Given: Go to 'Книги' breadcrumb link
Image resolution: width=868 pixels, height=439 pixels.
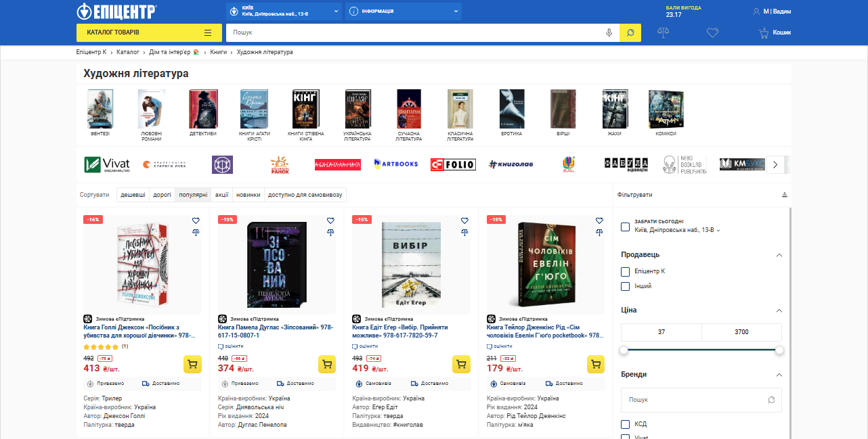Looking at the screenshot, I should 218,52.
